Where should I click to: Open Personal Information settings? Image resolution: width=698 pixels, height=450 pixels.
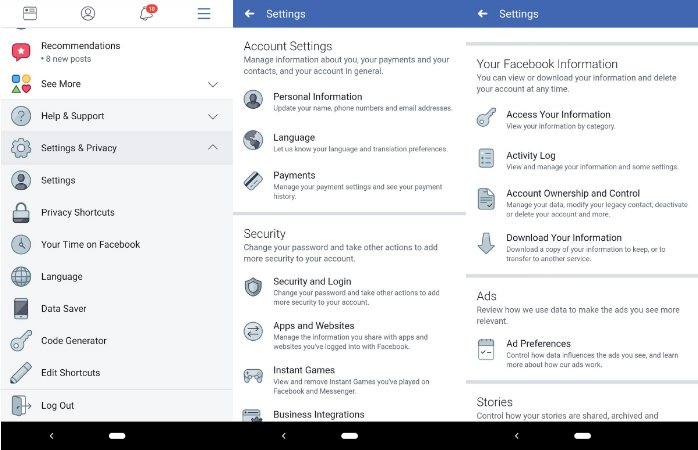349,101
